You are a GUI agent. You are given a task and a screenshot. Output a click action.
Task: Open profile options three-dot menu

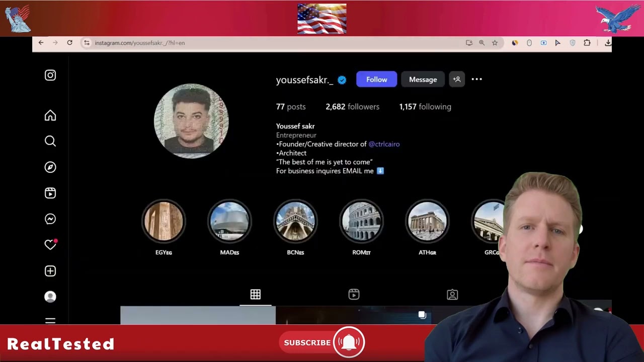(x=476, y=79)
